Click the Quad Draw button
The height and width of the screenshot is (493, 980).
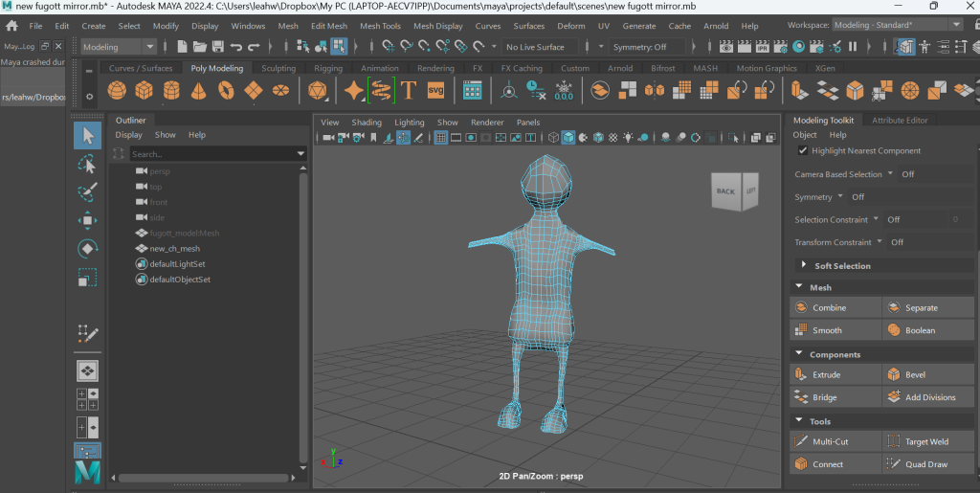coord(928,463)
